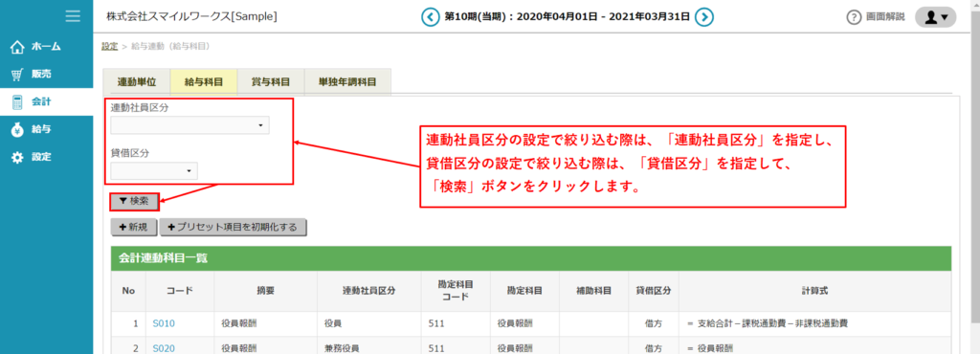Click 計算式 column header
The width and height of the screenshot is (980, 354).
(815, 292)
